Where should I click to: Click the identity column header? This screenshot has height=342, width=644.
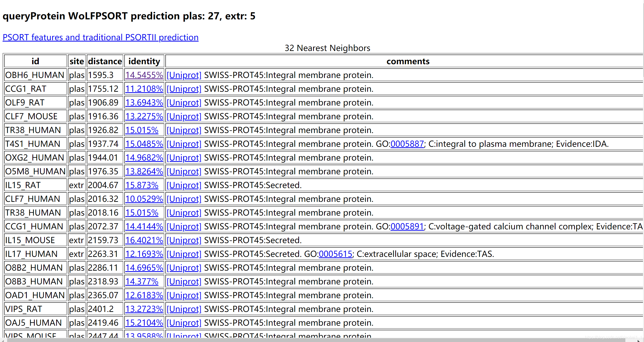tap(144, 61)
